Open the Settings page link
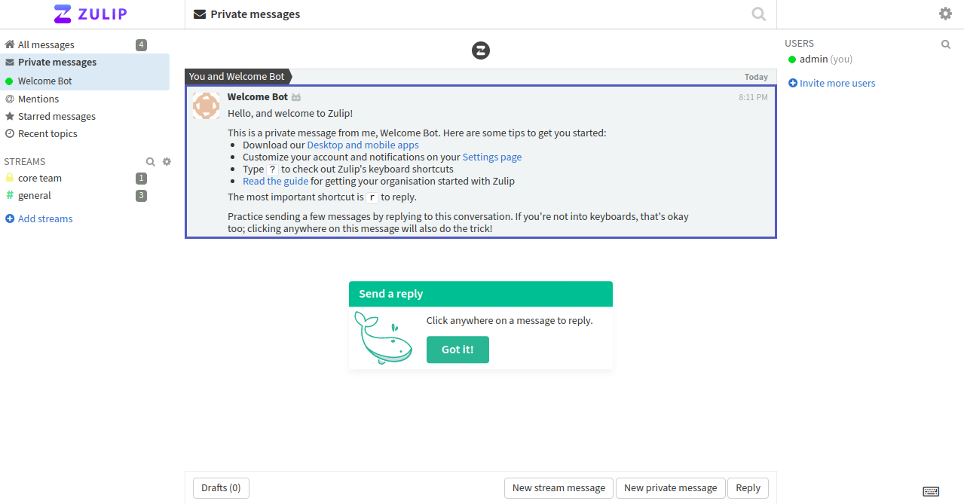 click(x=492, y=157)
